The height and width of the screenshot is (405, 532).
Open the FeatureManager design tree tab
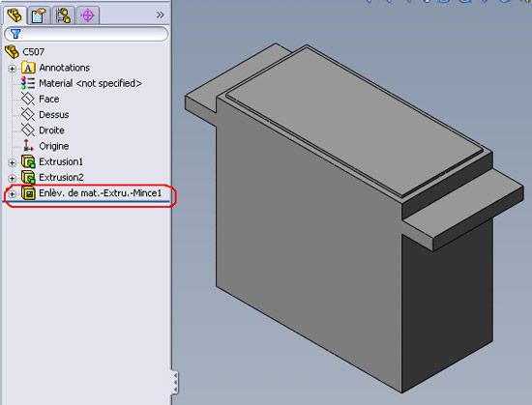[x=15, y=15]
